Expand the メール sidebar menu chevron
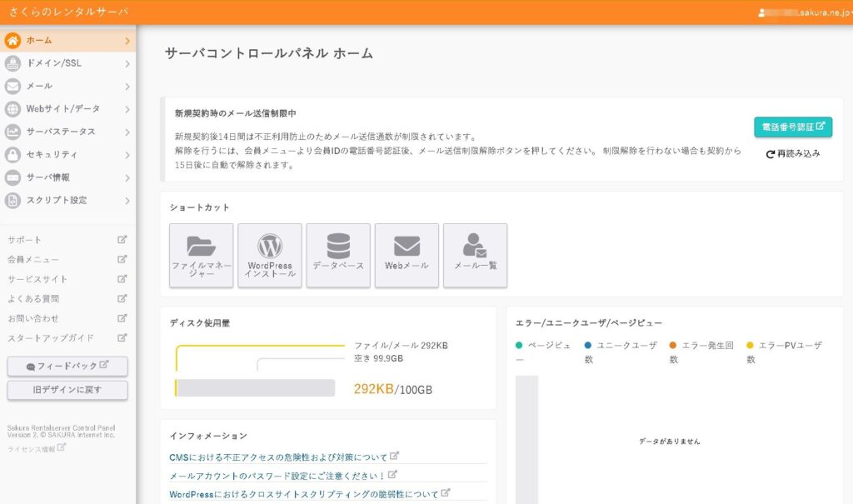 (x=127, y=87)
